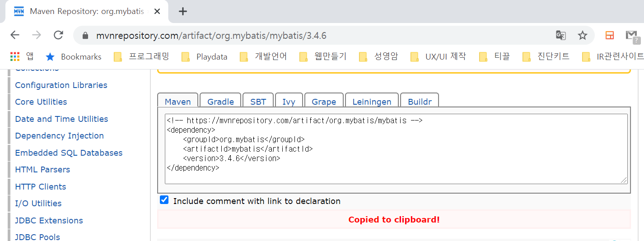Open a new browser tab

pos(182,11)
